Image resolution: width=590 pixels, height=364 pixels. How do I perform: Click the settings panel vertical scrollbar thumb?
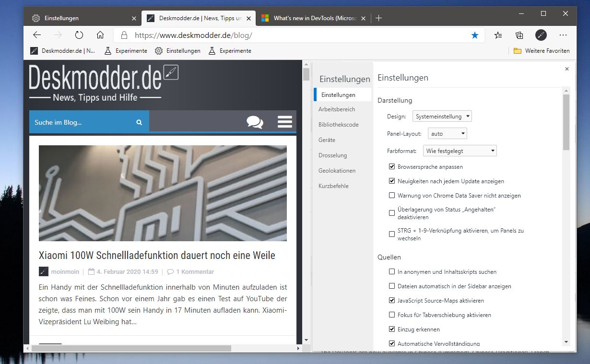pos(566,122)
